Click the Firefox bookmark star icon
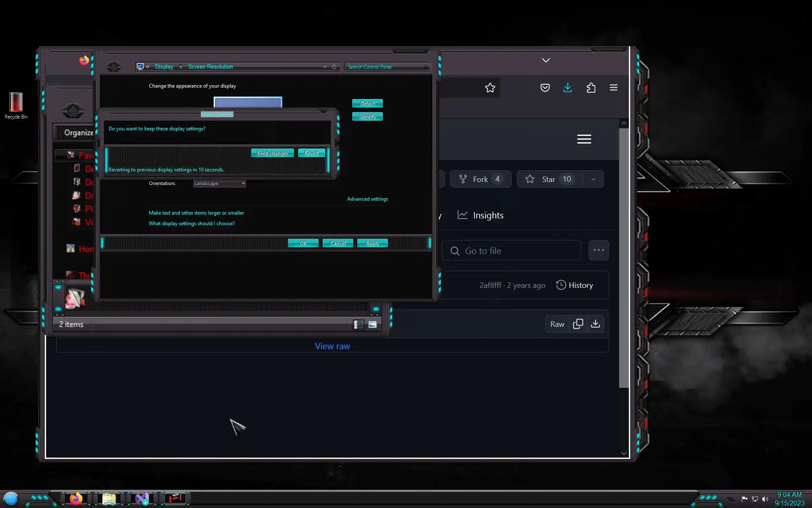The width and height of the screenshot is (812, 508). [490, 88]
